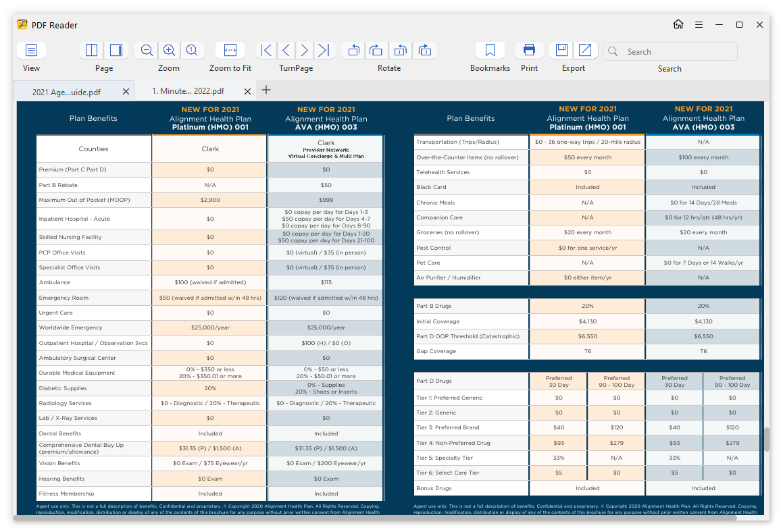The height and width of the screenshot is (532, 781).
Task: Open the View panel icon
Action: point(31,50)
